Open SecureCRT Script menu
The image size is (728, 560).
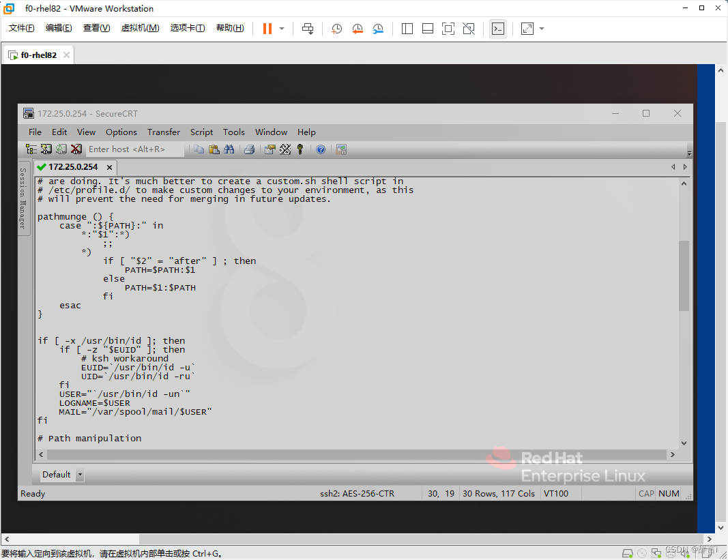click(201, 132)
